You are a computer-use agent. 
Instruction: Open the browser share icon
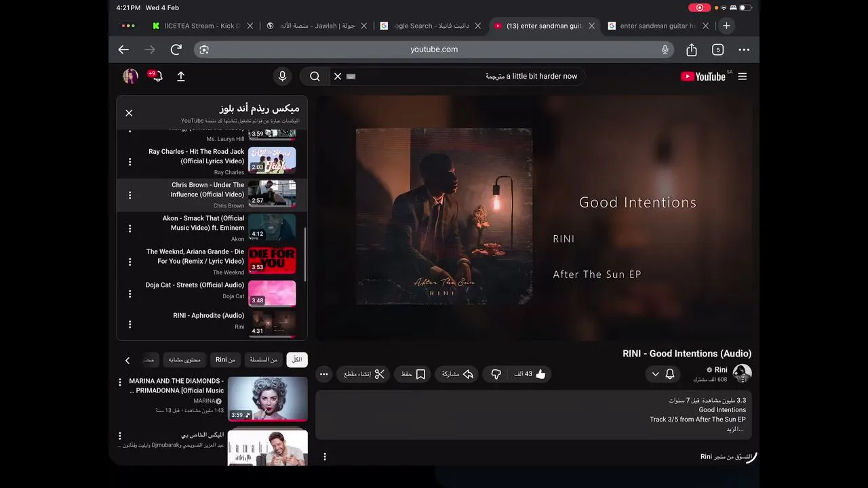click(692, 49)
